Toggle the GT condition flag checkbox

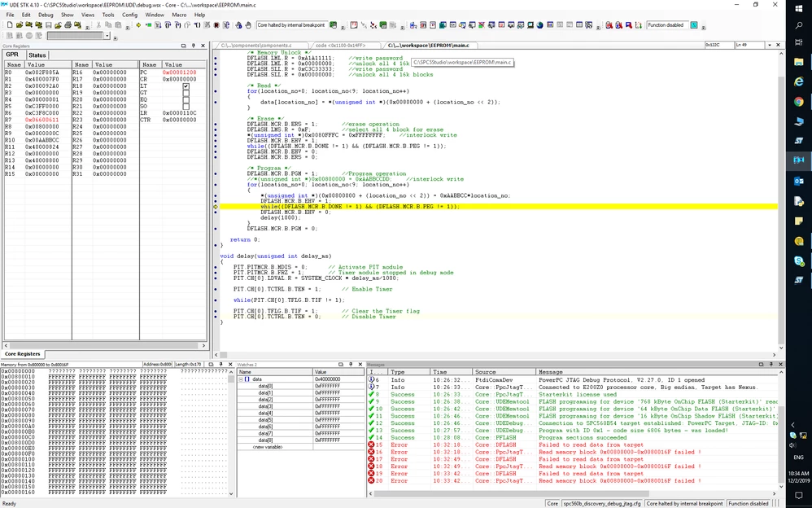pyautogui.click(x=186, y=93)
